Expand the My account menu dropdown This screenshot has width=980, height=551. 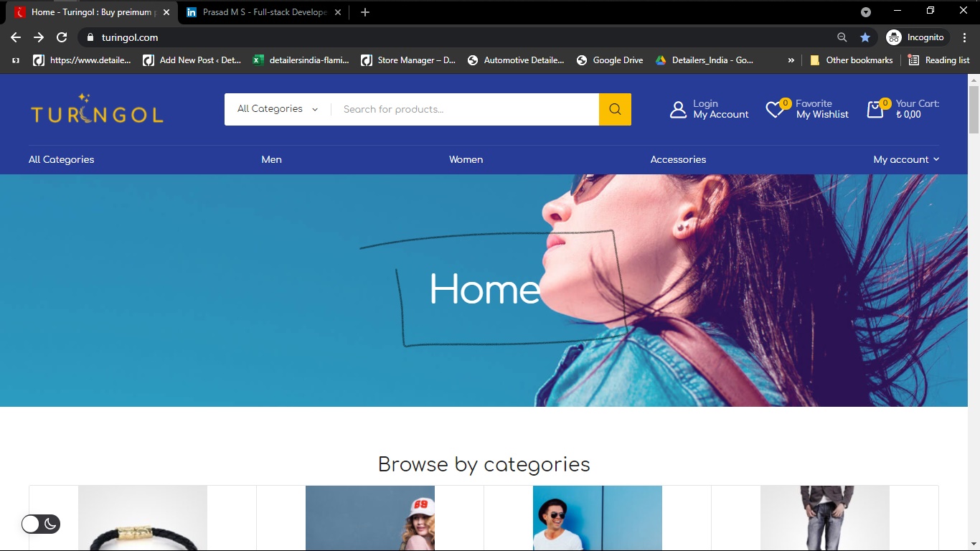[x=906, y=159]
